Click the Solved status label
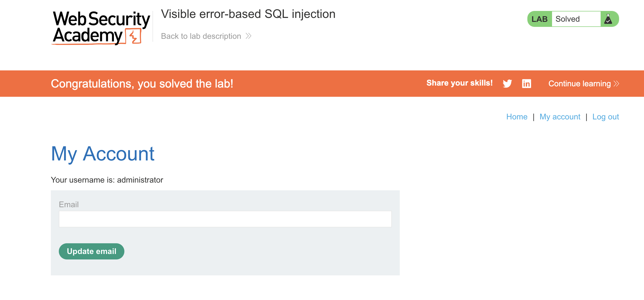This screenshot has height=300, width=644. pyautogui.click(x=567, y=19)
